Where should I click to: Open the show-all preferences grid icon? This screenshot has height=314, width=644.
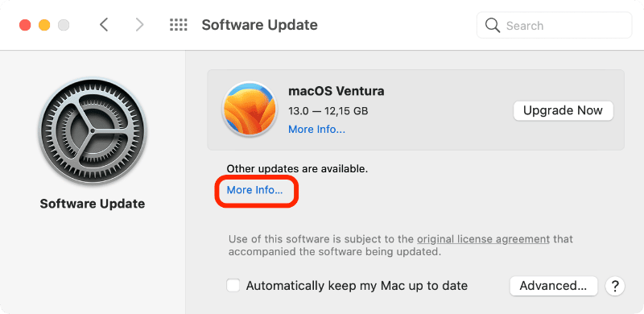tap(179, 25)
